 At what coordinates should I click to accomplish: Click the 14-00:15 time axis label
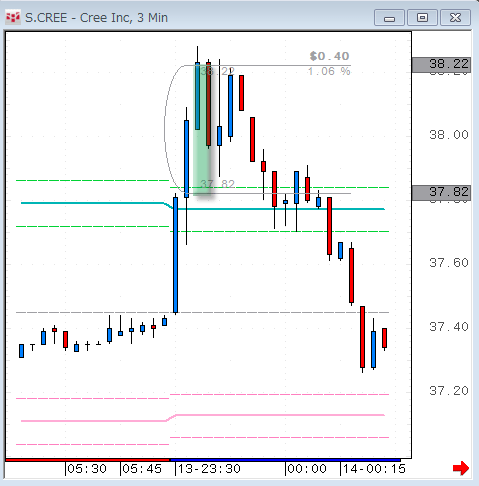[x=374, y=469]
